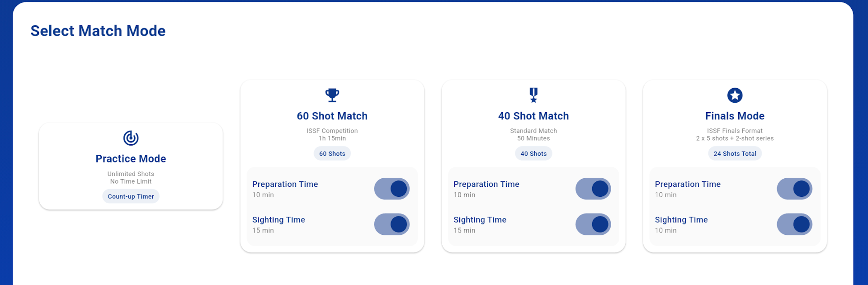
Task: Turn off Finals Mode Sighting Time
Action: [794, 224]
